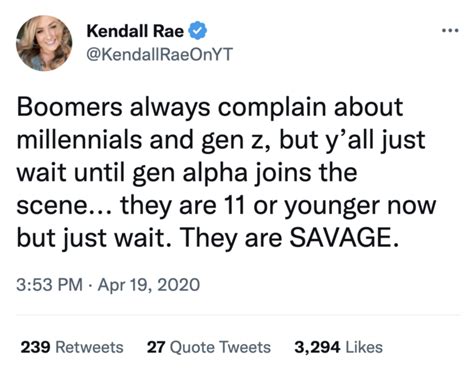Click the word Retweets label

pyautogui.click(x=89, y=347)
